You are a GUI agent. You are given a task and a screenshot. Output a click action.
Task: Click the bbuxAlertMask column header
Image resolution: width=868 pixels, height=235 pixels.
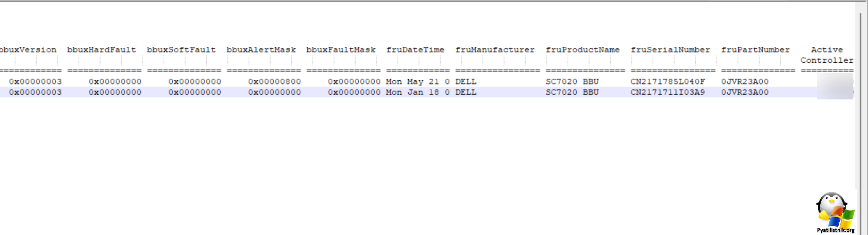[261, 49]
